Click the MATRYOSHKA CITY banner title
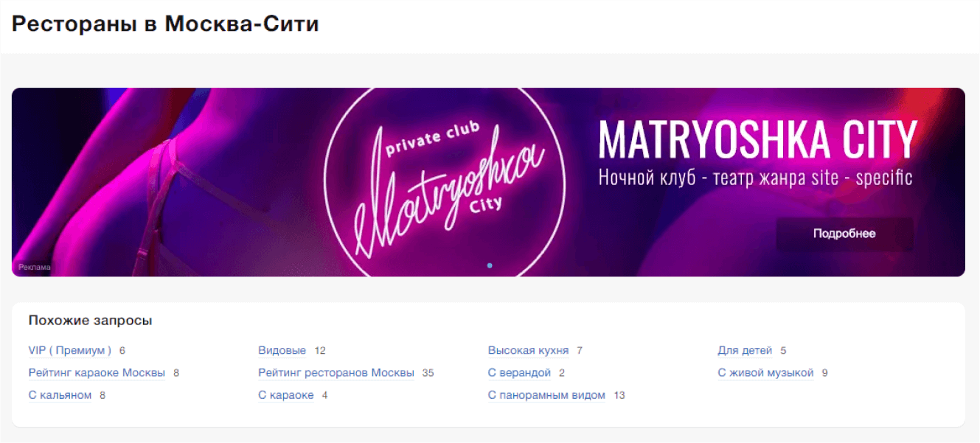 coord(758,139)
